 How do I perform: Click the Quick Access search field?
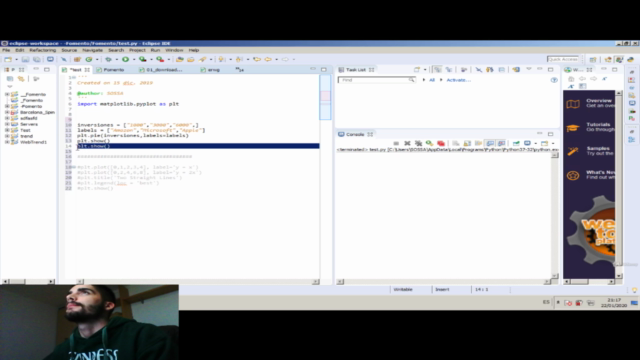coord(563,60)
